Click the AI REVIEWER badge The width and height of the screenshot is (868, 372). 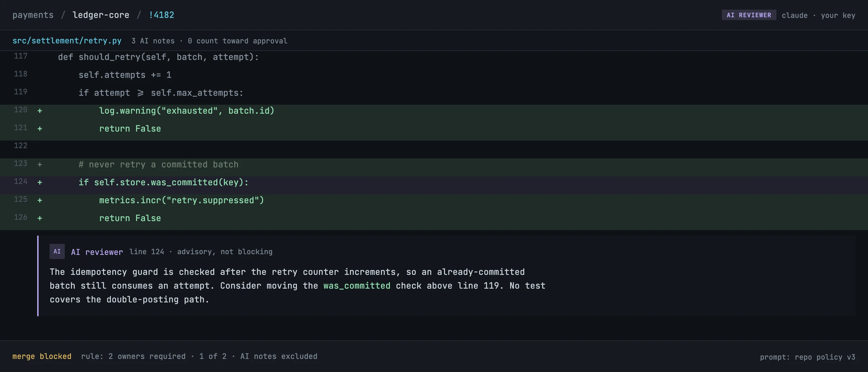[749, 15]
